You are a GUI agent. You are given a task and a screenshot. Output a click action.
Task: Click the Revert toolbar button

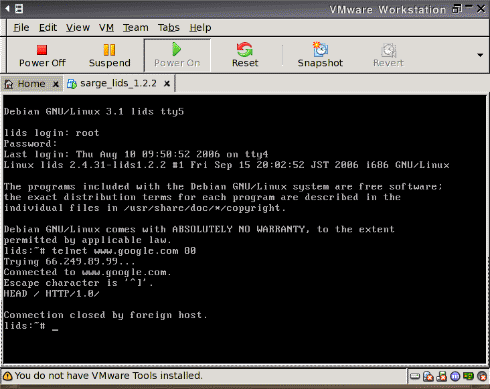tap(388, 55)
